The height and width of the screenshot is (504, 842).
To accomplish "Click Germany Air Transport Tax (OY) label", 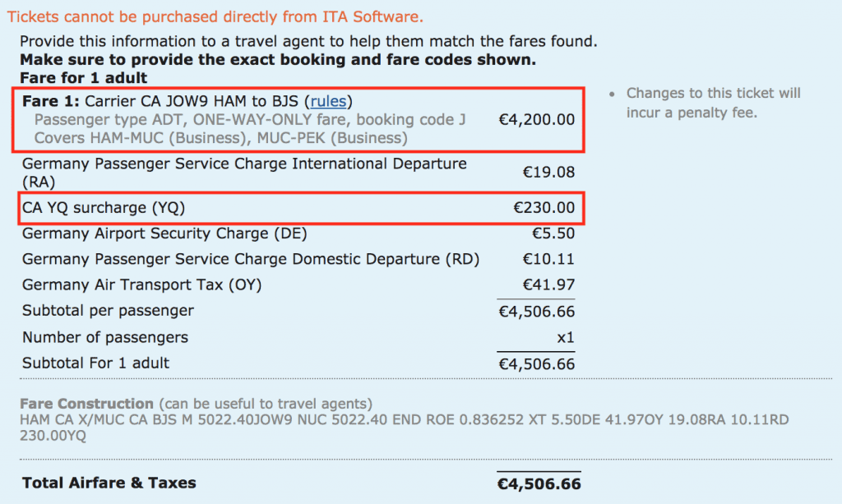I will pos(142,285).
